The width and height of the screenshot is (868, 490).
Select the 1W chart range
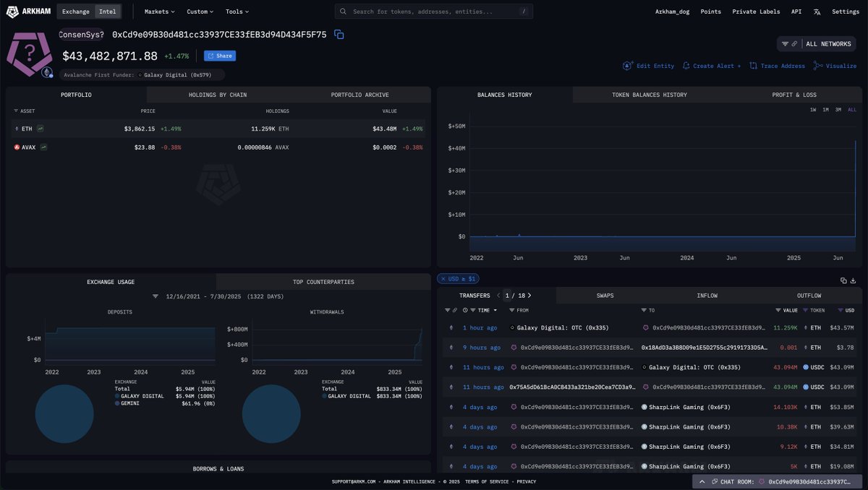(813, 110)
